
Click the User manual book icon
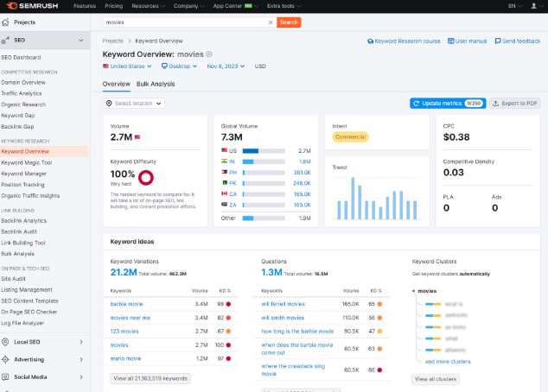(450, 41)
